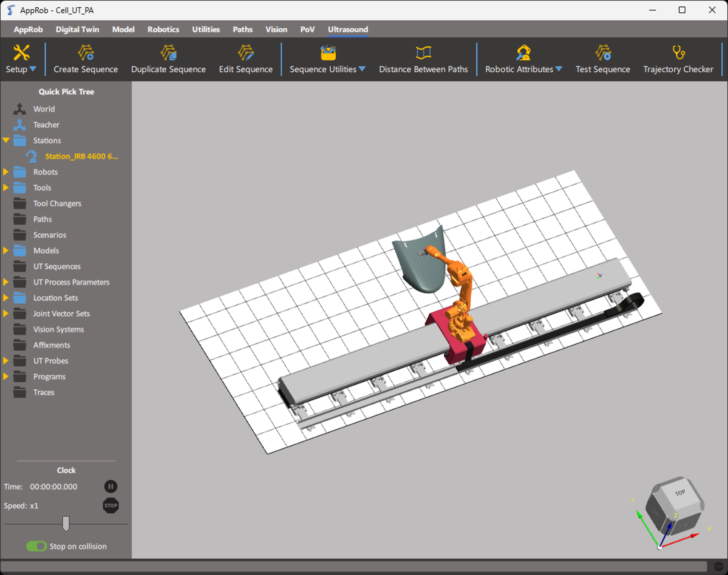Switch to the Digital Twin tab
The image size is (728, 575).
(x=77, y=29)
